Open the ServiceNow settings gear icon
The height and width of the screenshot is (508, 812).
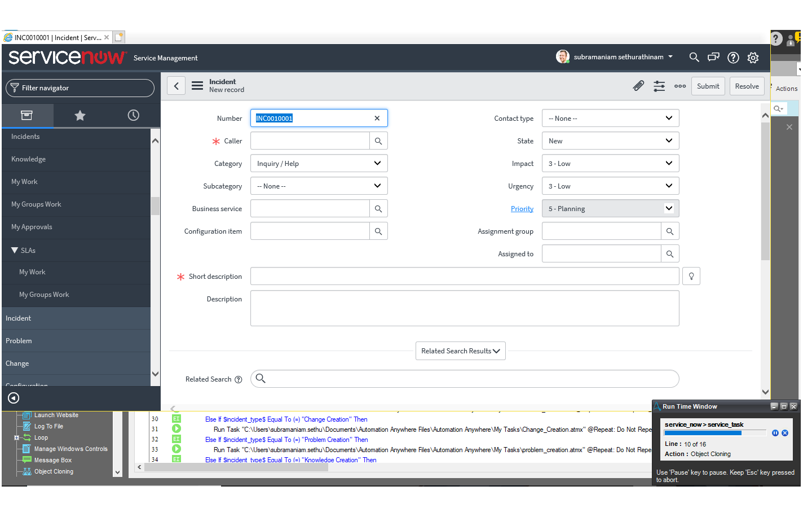(x=753, y=58)
